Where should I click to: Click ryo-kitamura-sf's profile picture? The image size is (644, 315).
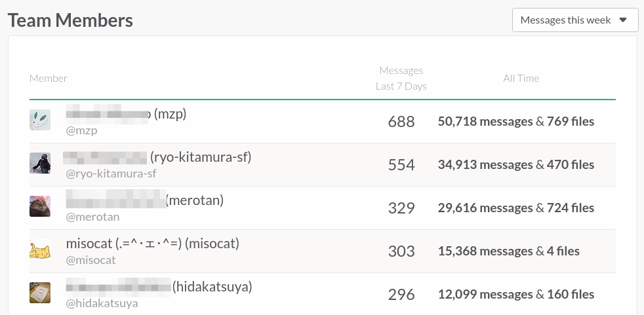[x=40, y=163]
